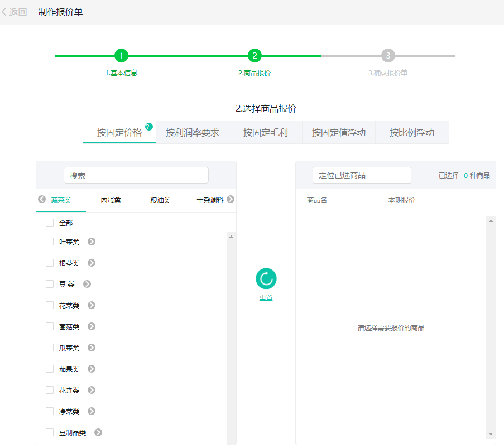
Task: Click the step 2 circle in progress bar
Action: (x=255, y=56)
